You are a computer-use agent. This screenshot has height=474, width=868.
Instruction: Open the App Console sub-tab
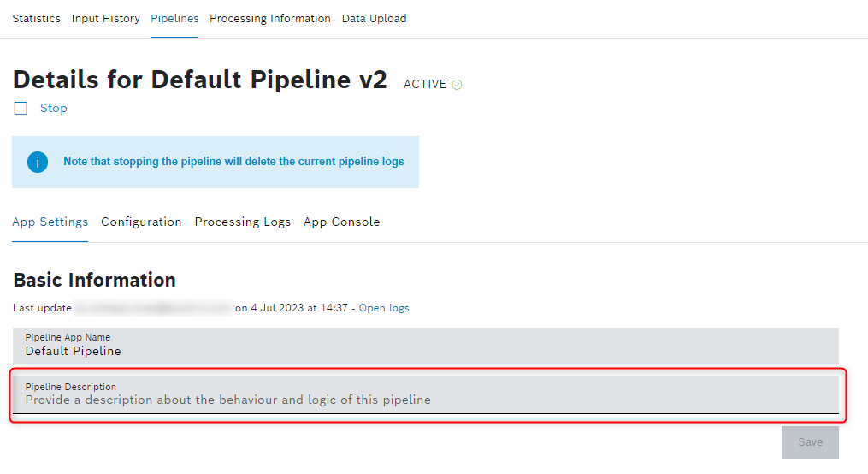341,222
